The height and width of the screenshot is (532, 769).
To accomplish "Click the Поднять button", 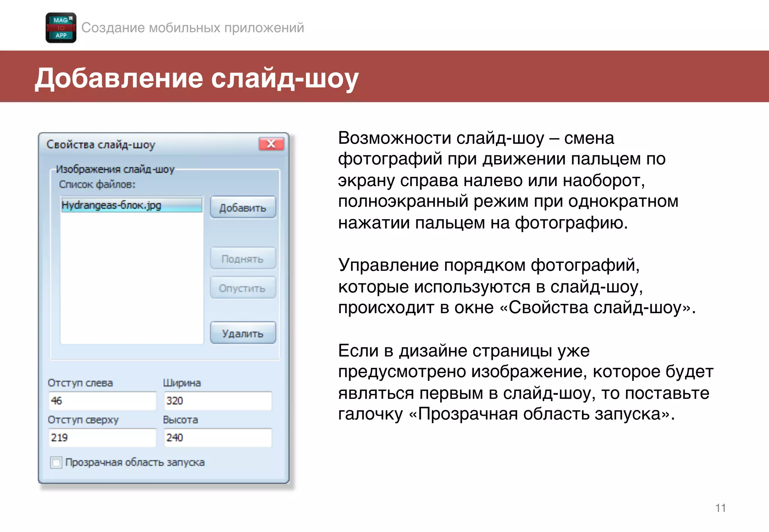I will tap(243, 258).
